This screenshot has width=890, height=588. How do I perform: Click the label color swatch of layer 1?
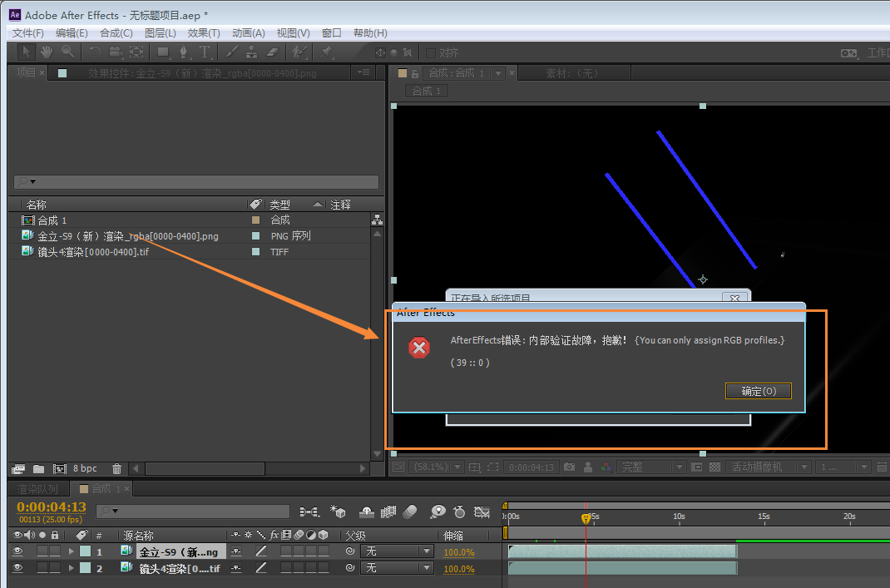(x=85, y=551)
